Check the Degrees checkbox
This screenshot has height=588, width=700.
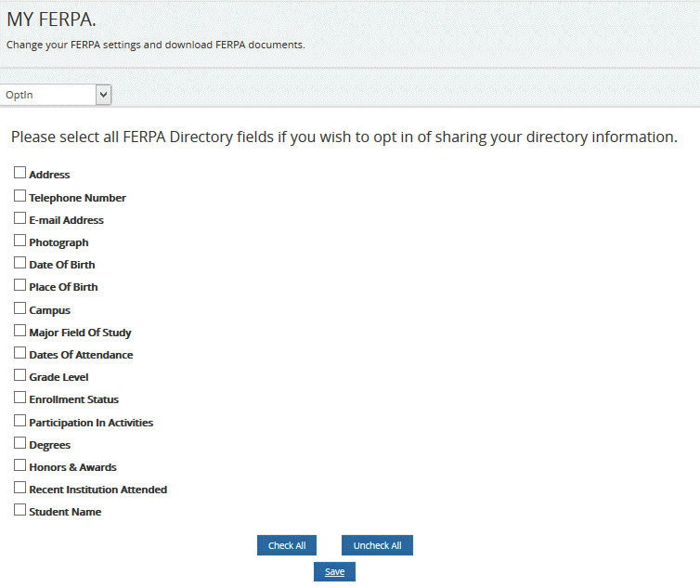[19, 443]
